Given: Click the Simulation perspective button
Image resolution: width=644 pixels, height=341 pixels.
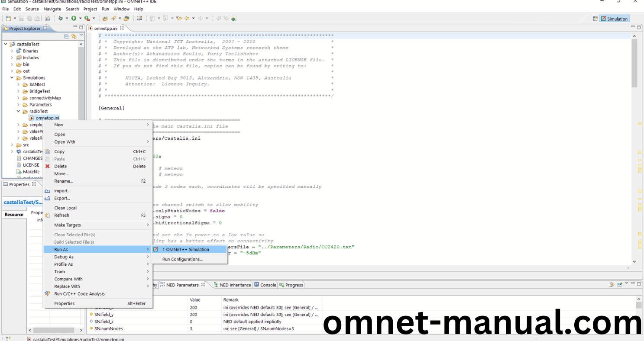Looking at the screenshot, I should point(614,19).
